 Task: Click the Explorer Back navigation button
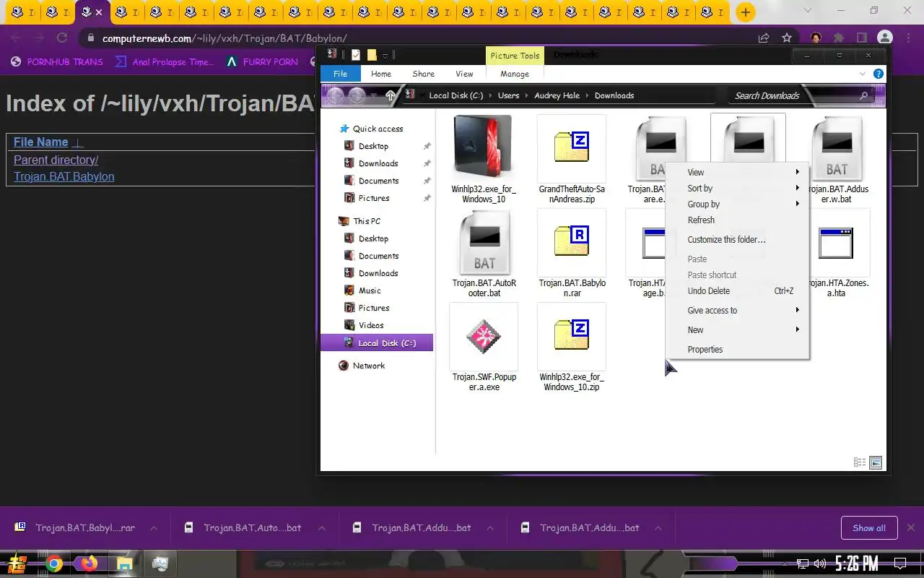tap(335, 95)
